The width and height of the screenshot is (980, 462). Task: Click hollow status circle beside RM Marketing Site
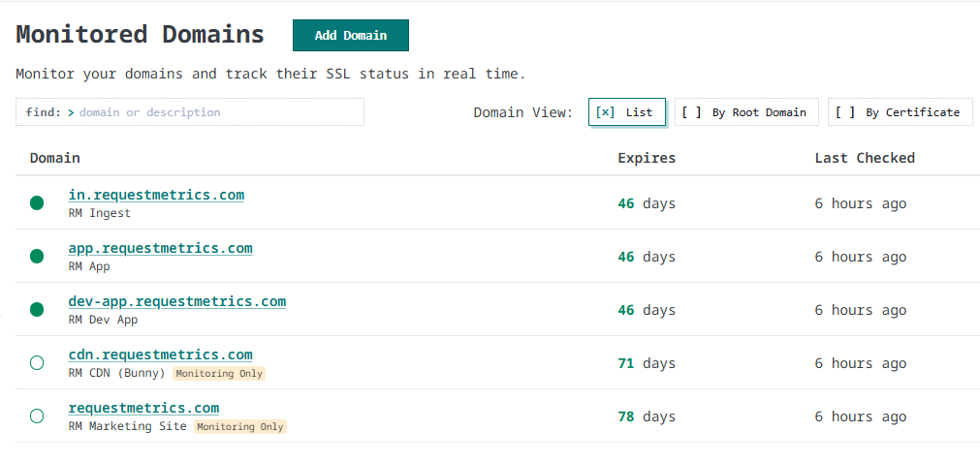pyautogui.click(x=37, y=416)
